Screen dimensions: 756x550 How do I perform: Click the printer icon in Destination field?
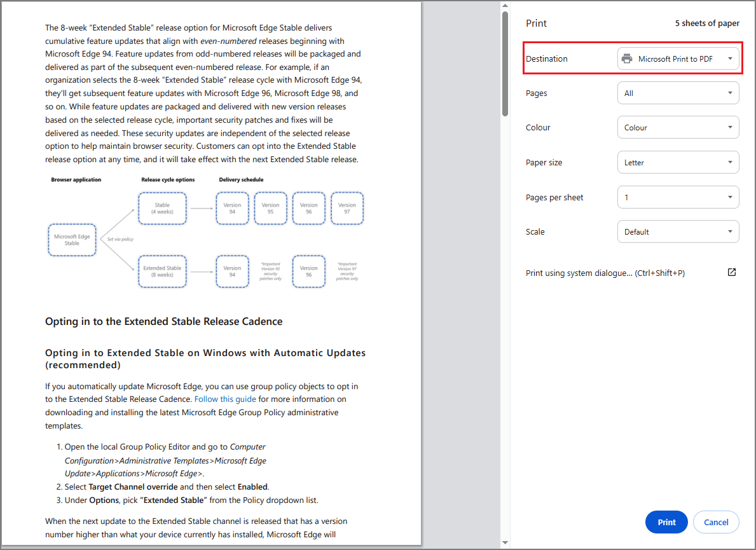click(627, 58)
